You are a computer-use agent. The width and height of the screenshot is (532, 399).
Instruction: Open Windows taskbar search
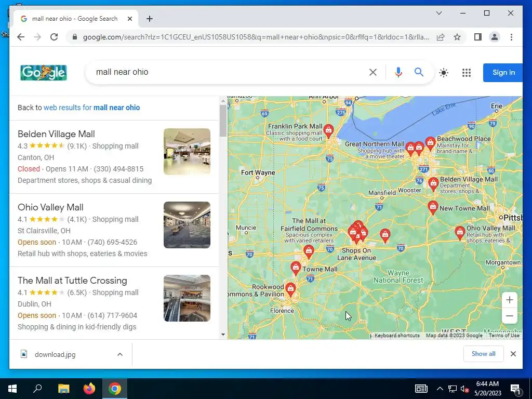click(x=37, y=389)
